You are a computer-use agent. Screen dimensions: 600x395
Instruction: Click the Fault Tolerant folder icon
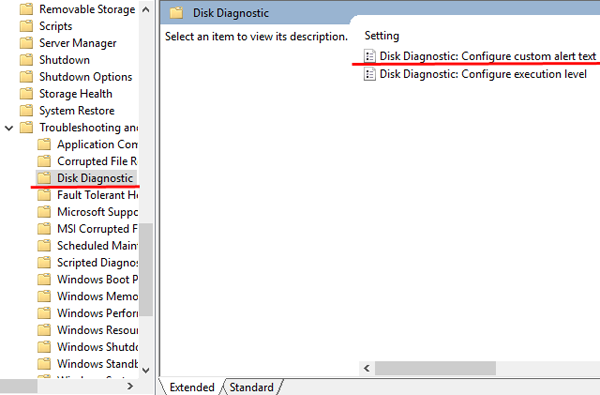click(x=44, y=195)
